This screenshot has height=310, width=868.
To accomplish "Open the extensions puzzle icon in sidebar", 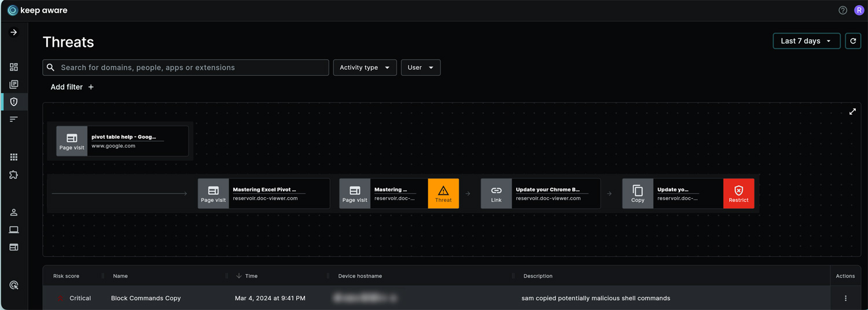I will tap(14, 175).
